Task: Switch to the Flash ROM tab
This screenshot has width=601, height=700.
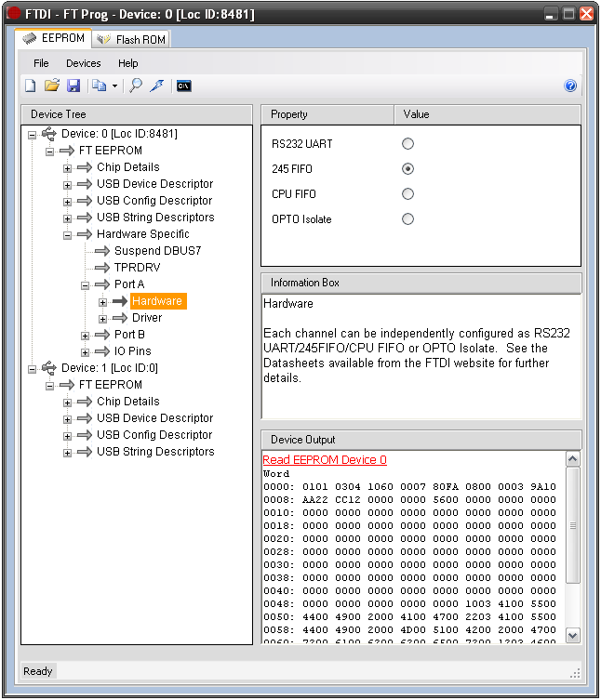Action: tap(131, 40)
